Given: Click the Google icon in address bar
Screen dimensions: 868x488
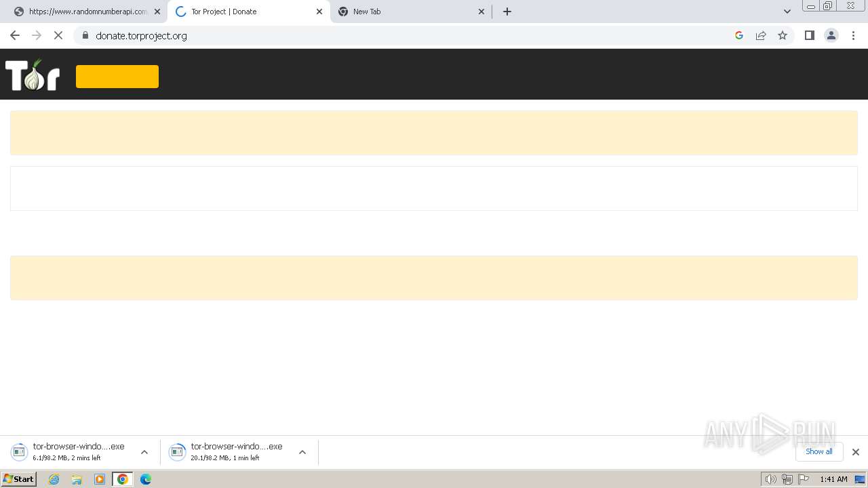Looking at the screenshot, I should tap(739, 35).
